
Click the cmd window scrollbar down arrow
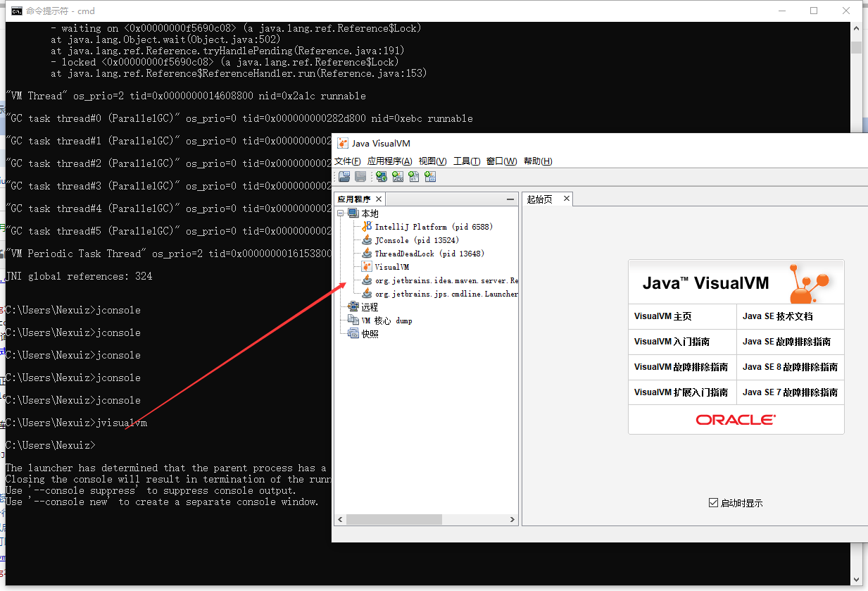click(x=856, y=580)
